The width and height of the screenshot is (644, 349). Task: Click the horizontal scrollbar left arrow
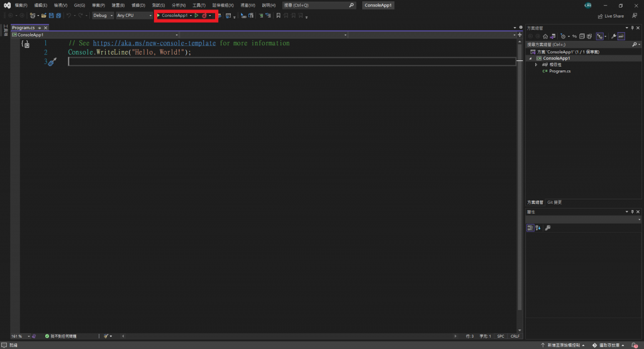coord(123,336)
